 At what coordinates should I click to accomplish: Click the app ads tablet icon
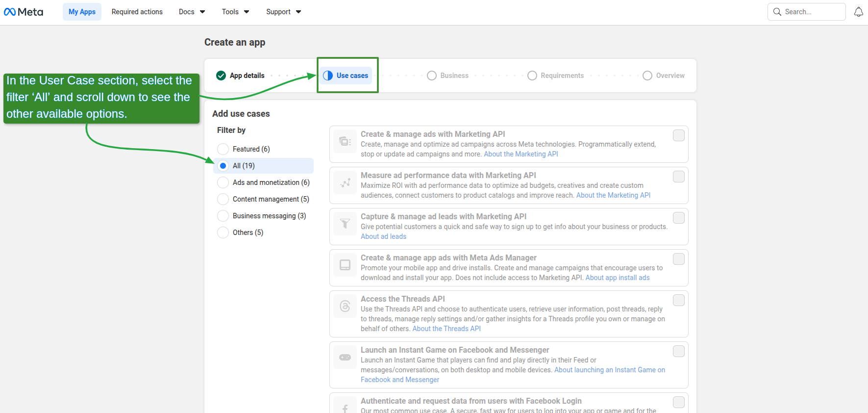click(x=345, y=265)
